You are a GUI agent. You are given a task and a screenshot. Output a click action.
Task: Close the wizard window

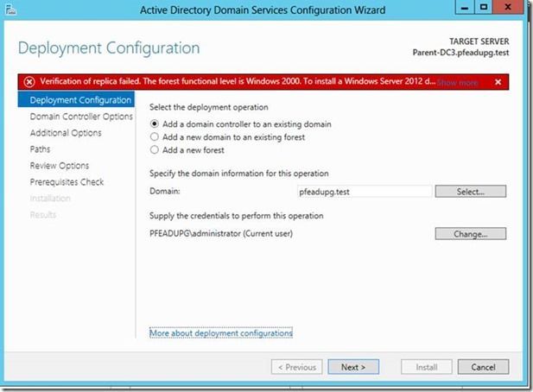(x=508, y=7)
